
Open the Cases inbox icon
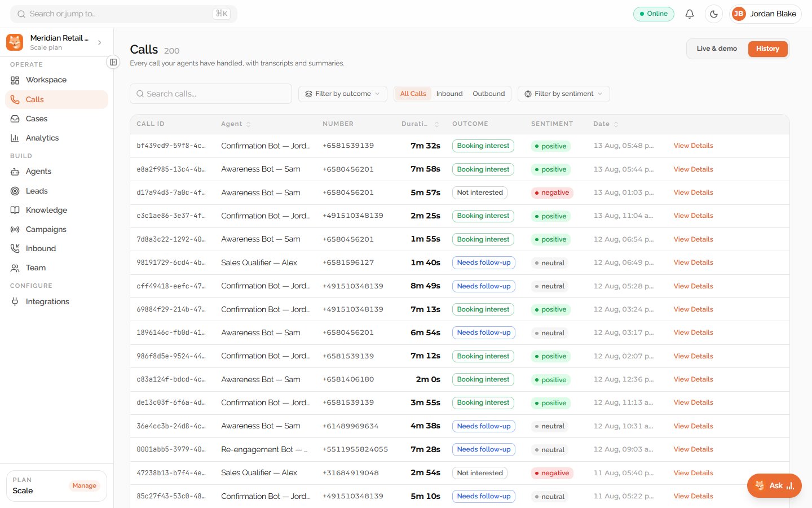[15, 119]
